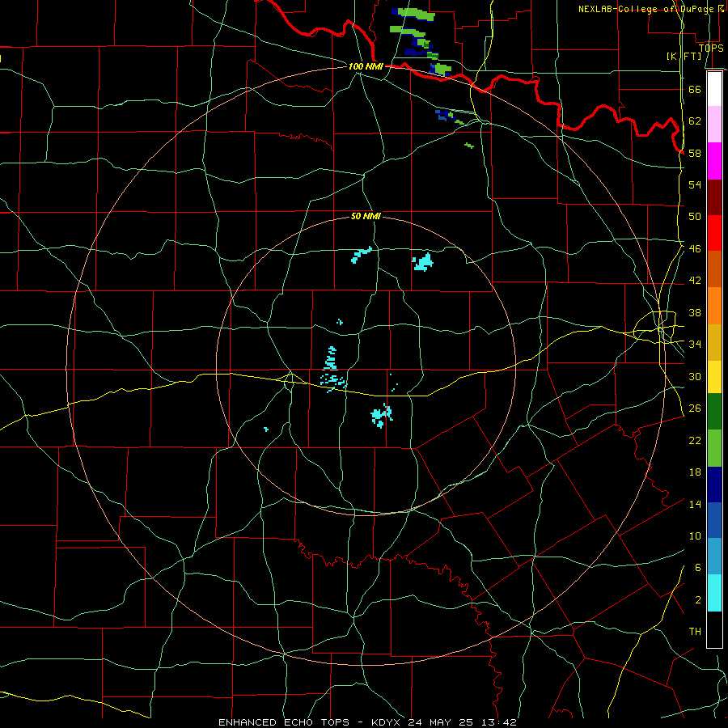Image resolution: width=728 pixels, height=728 pixels.
Task: Click the 2 legend value
Action: click(697, 600)
